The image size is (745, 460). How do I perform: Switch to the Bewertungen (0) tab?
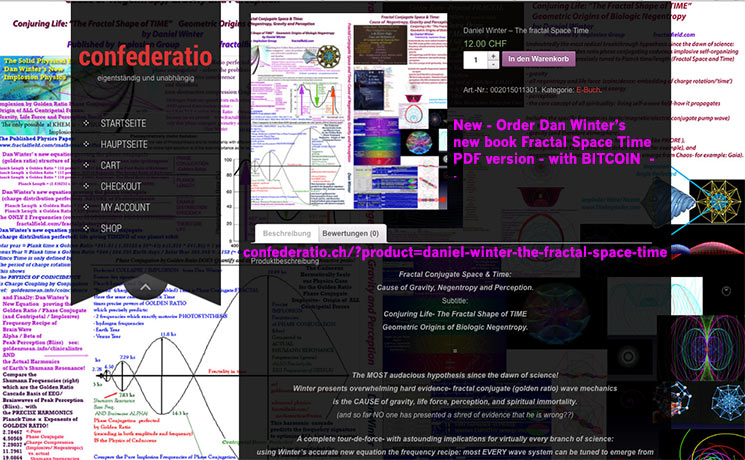coord(351,234)
